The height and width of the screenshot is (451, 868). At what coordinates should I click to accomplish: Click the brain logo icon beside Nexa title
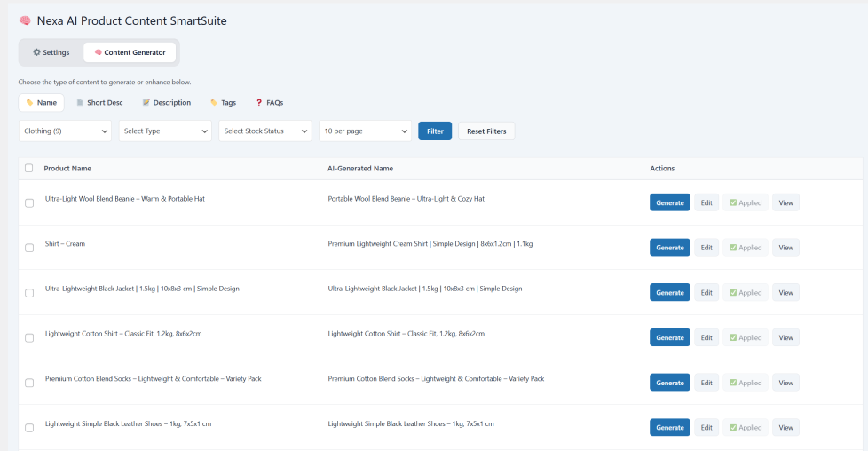[24, 20]
